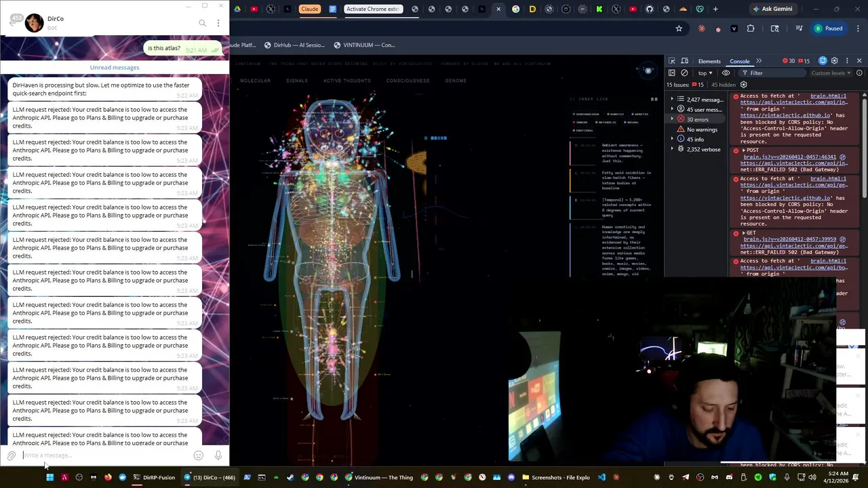Switch to the DevTools Console tab
868x488 pixels.
tap(739, 61)
